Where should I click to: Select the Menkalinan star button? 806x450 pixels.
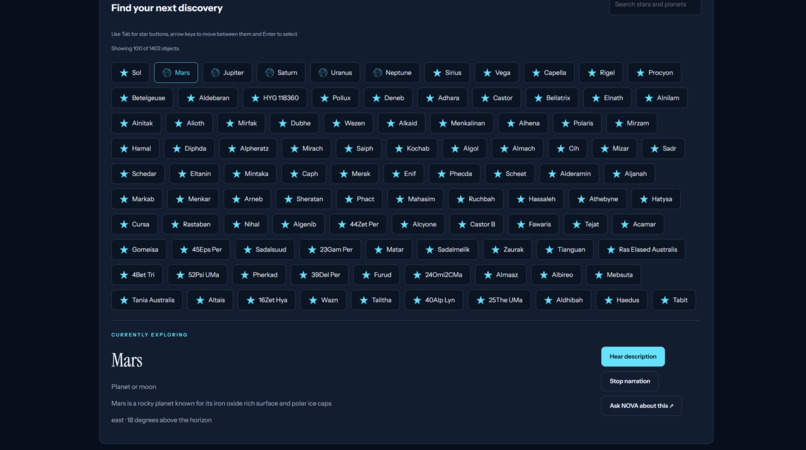pos(462,123)
